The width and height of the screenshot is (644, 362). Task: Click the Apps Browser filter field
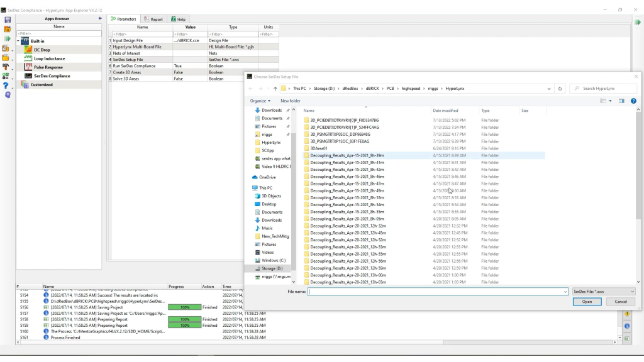(58, 34)
